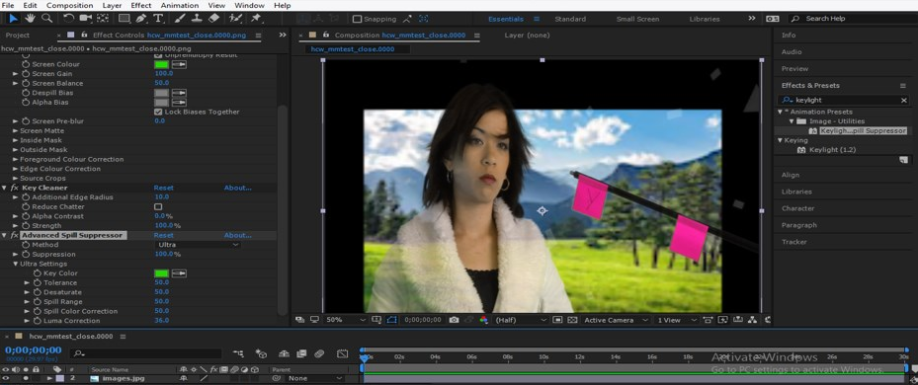This screenshot has height=385, width=918.
Task: Toggle solo switch for images.jpg layer
Action: (x=26, y=378)
